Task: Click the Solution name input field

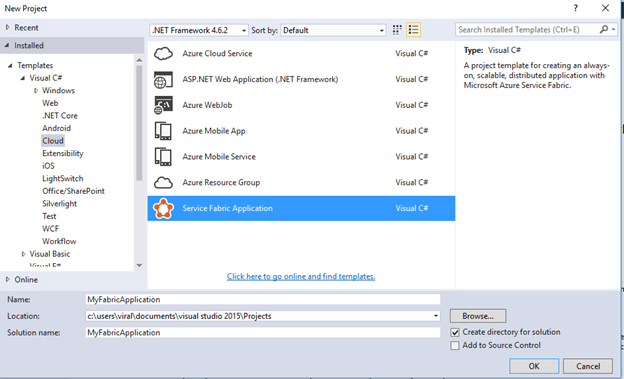Action: pyautogui.click(x=263, y=332)
